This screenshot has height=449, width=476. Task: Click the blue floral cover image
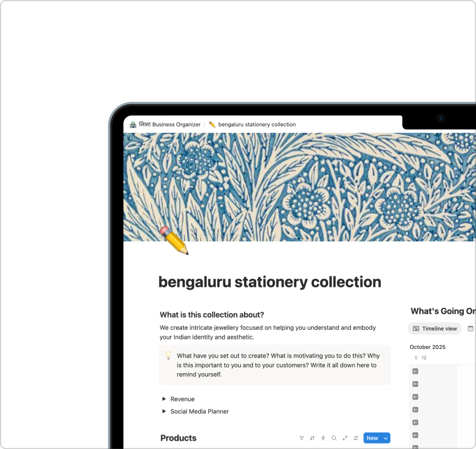pos(300,187)
